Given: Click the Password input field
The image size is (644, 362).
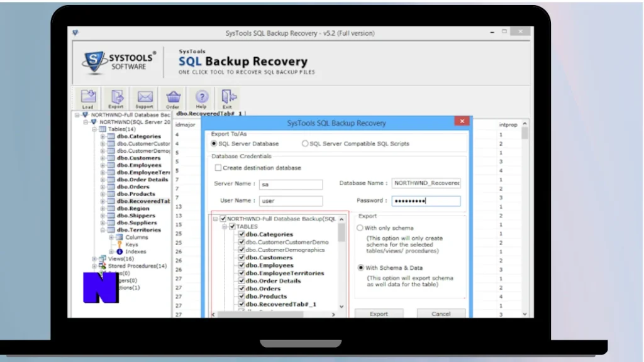Looking at the screenshot, I should 426,200.
